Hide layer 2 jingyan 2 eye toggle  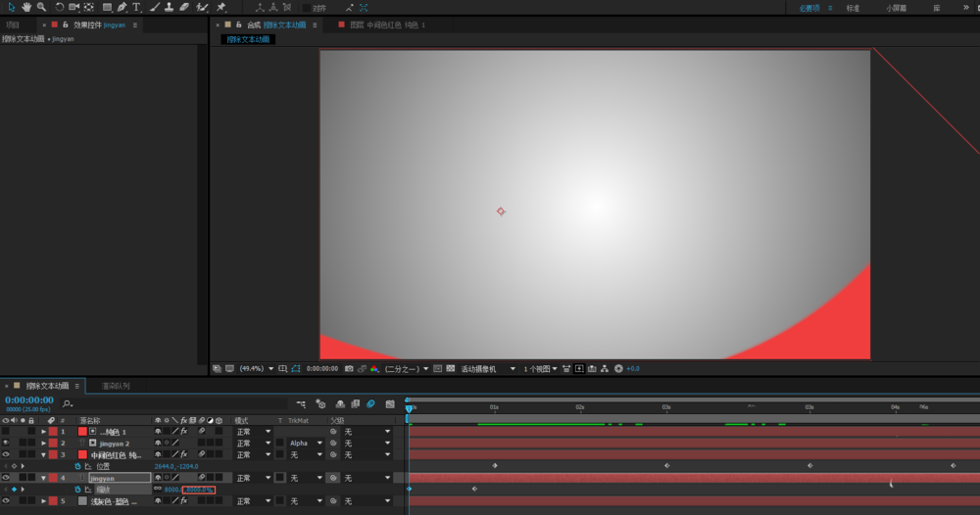(6, 444)
